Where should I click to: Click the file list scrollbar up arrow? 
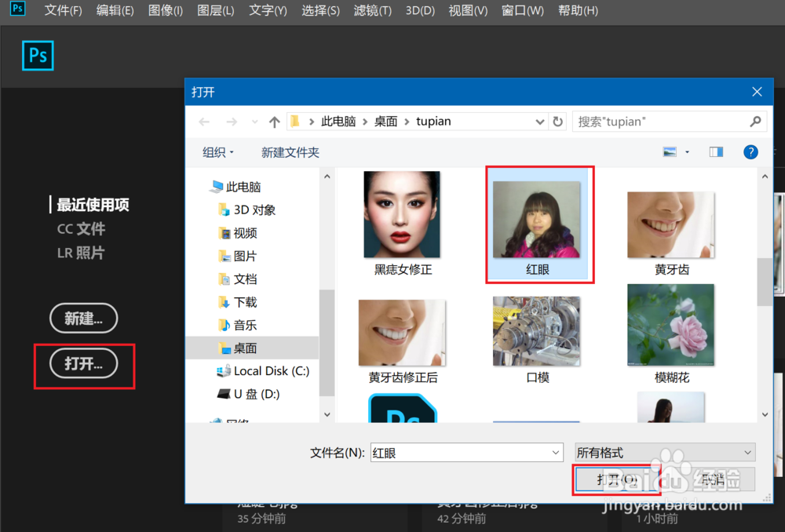tap(765, 177)
